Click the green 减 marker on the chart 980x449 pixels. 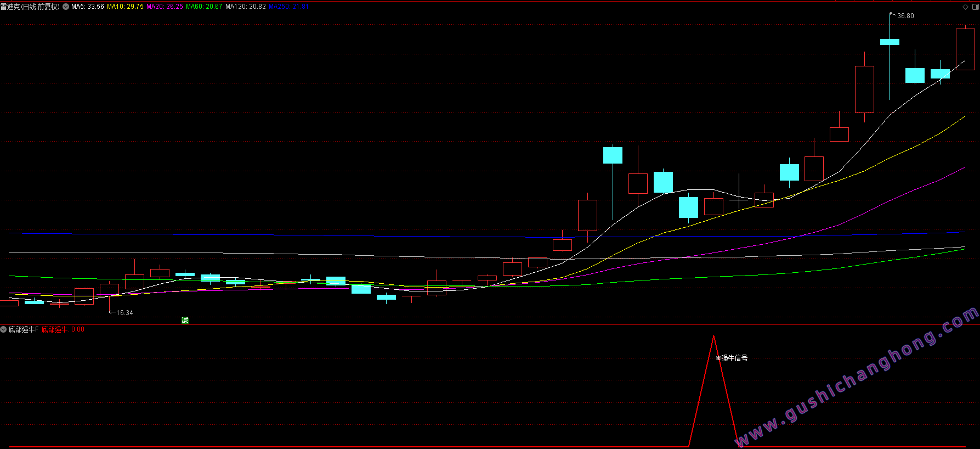click(185, 320)
